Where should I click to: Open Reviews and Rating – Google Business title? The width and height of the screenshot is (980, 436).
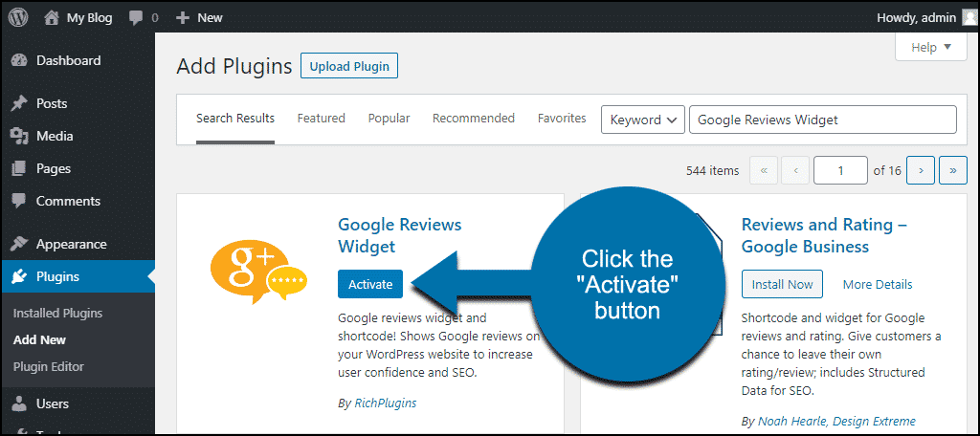pos(824,235)
